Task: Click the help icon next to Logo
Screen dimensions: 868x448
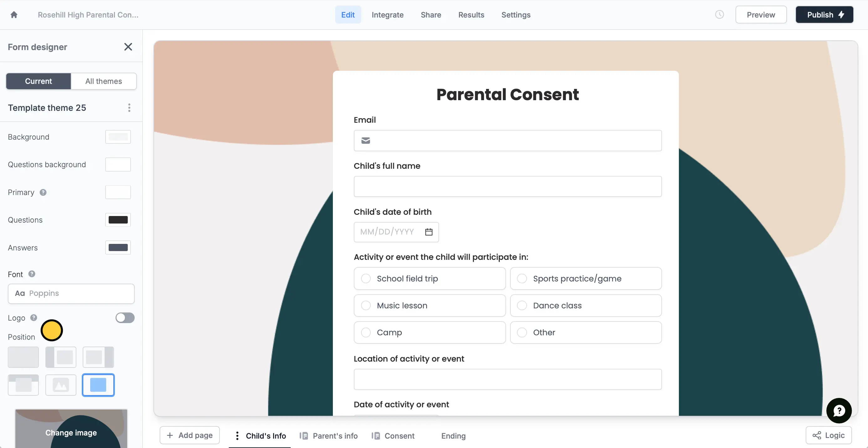Action: pos(34,317)
